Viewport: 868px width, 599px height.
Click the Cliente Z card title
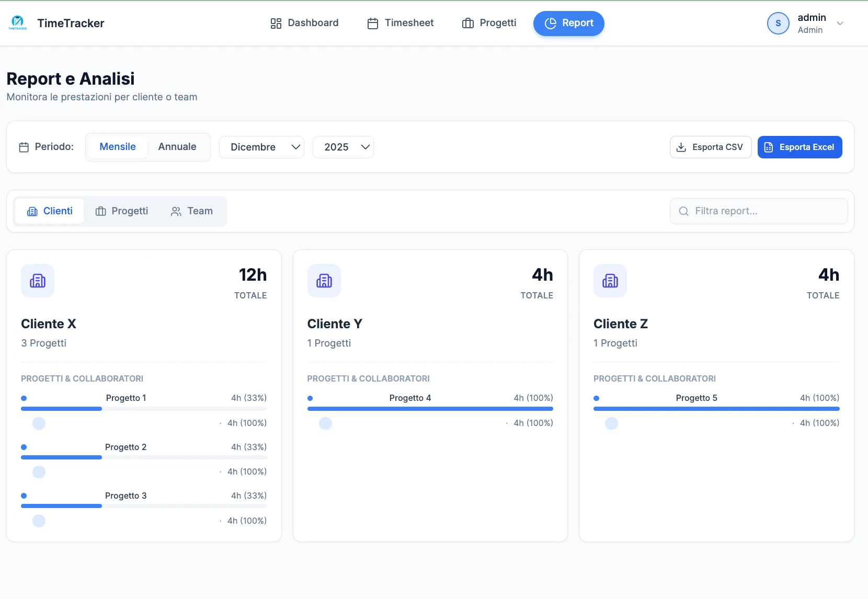pyautogui.click(x=621, y=324)
